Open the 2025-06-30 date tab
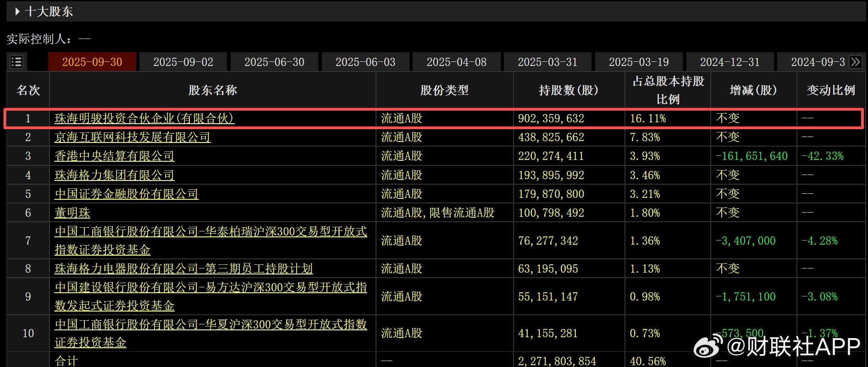Screen dimensions: 868x367 274,62
